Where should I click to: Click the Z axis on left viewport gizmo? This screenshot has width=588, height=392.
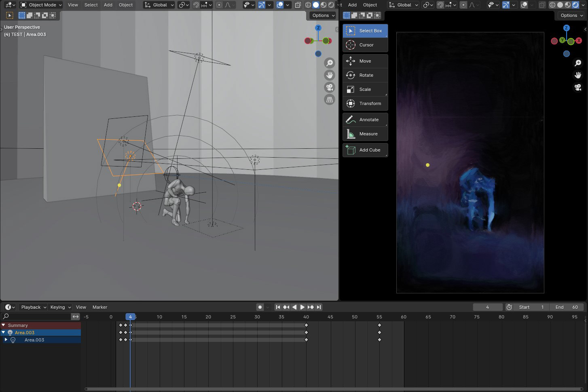click(x=318, y=28)
